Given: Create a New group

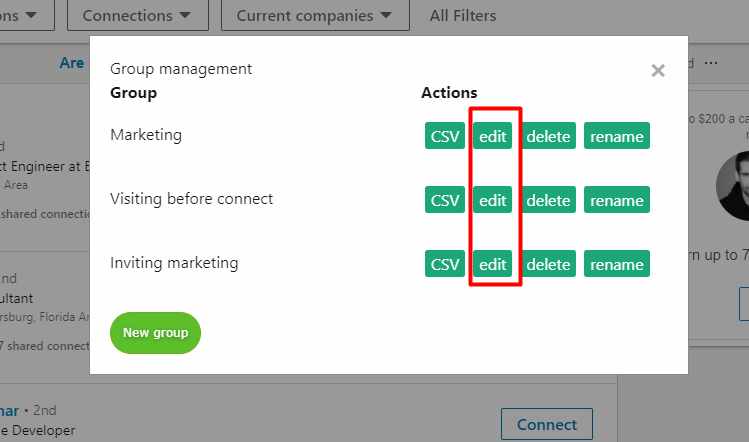Looking at the screenshot, I should point(155,333).
